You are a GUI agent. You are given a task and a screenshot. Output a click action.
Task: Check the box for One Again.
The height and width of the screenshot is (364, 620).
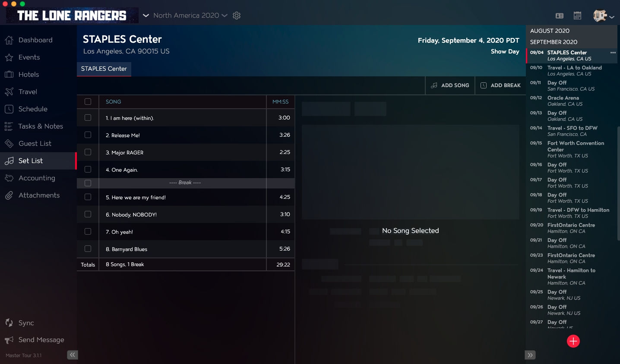[x=88, y=169]
